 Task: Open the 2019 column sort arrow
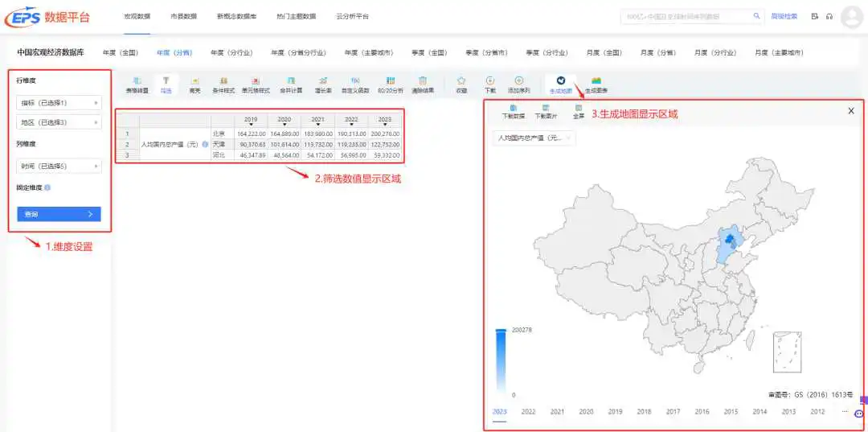[251, 125]
